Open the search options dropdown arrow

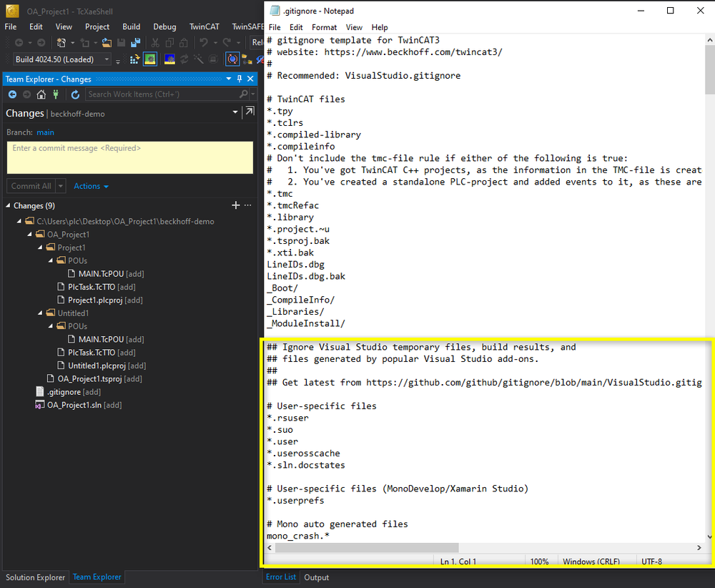[253, 94]
